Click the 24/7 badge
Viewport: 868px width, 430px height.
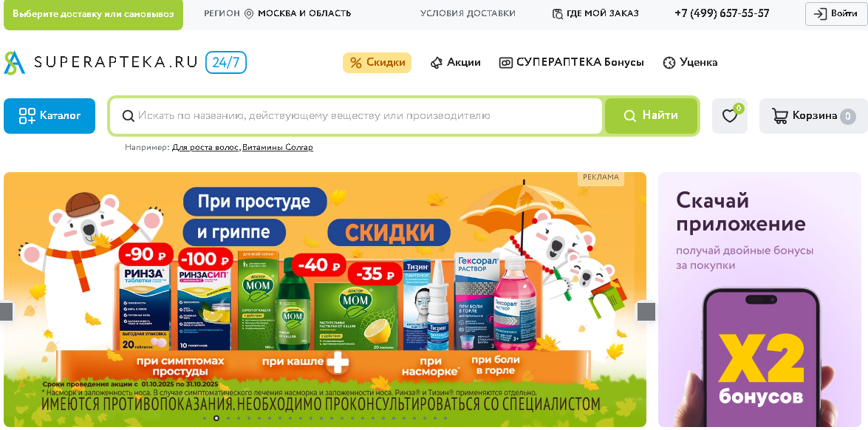[x=226, y=63]
